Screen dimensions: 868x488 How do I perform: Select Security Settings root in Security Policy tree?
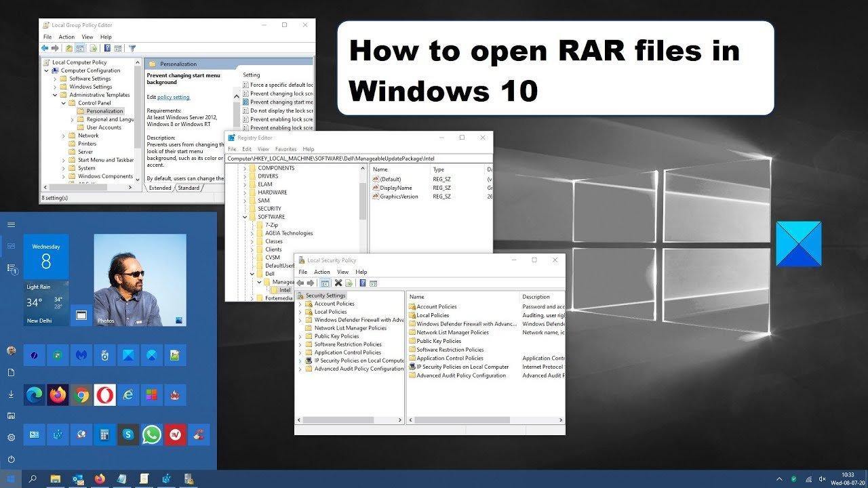[321, 296]
